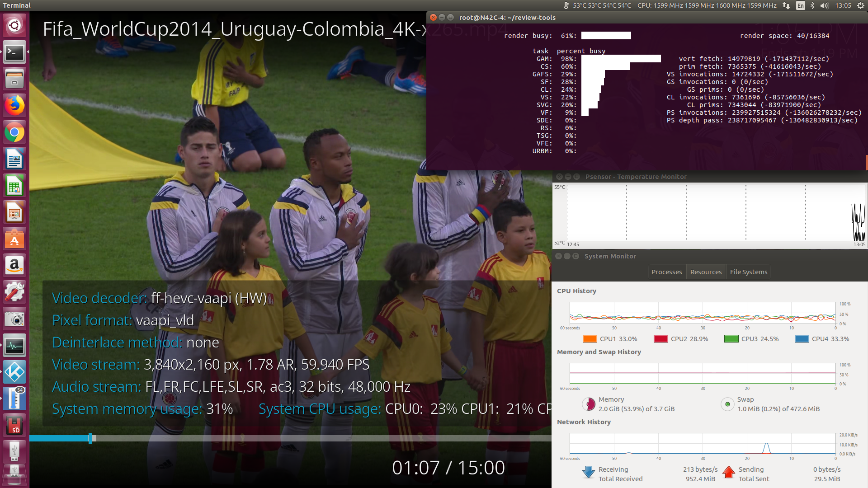
Task: Open the Terminal menu in top panel
Action: 17,5
